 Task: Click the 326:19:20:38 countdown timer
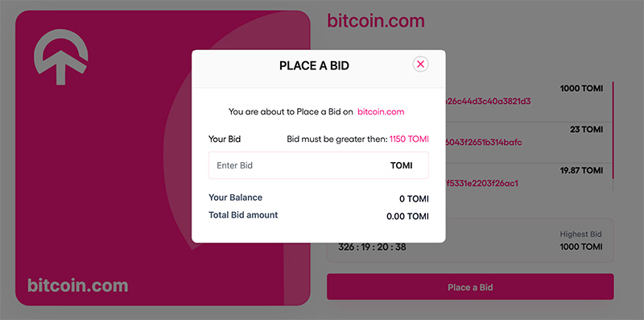[x=373, y=247]
